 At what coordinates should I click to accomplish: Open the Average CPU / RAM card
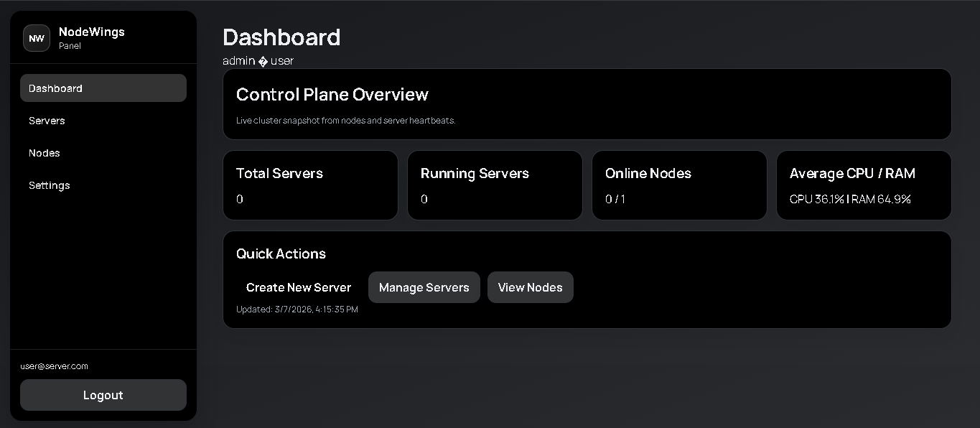(864, 185)
